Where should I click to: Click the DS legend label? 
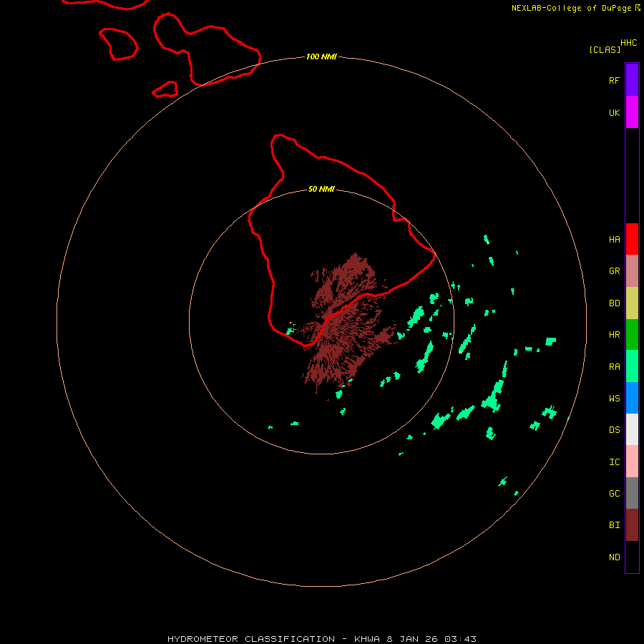614,429
